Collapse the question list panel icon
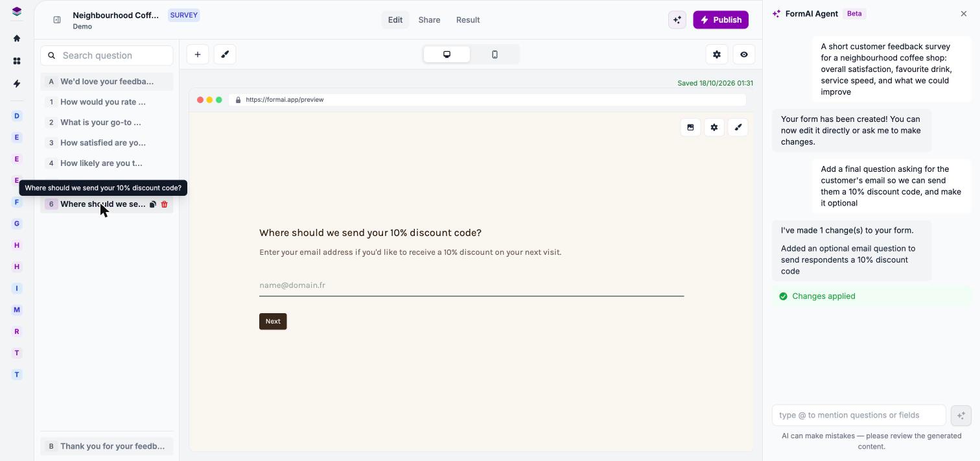Viewport: 980px width, 461px height. click(x=57, y=20)
